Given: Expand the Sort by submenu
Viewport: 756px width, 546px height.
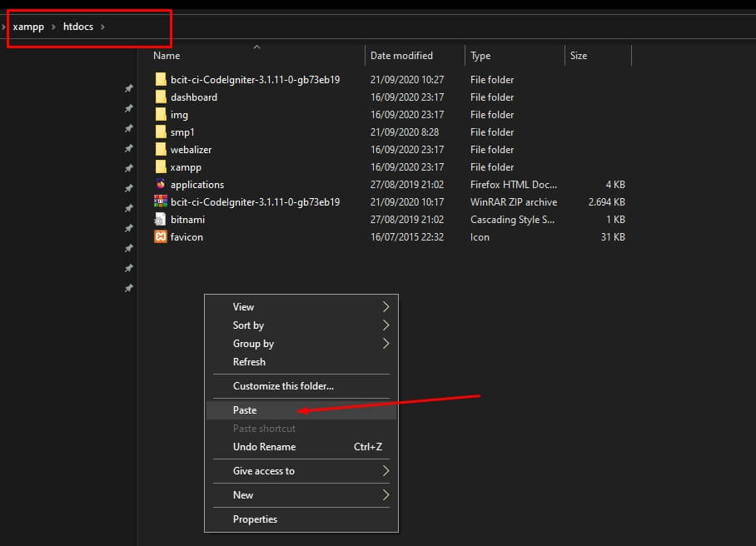Looking at the screenshot, I should pos(248,325).
